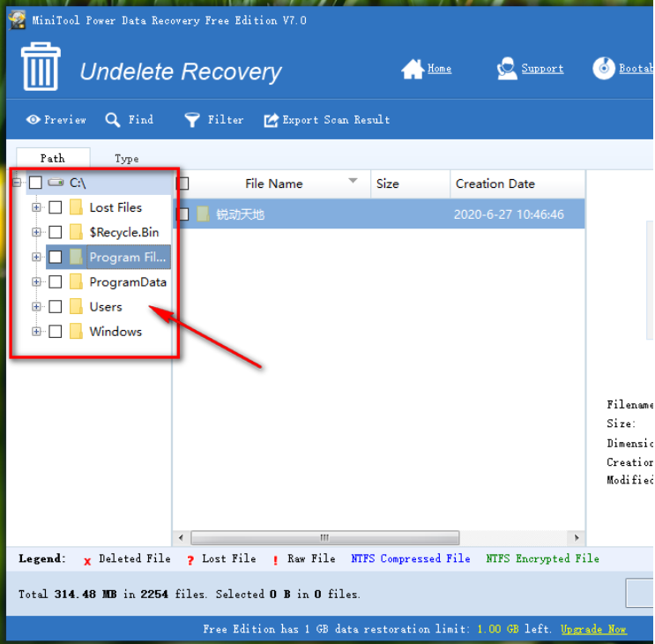Check the $Recycle.Bin checkbox
The height and width of the screenshot is (644, 655).
click(x=56, y=232)
